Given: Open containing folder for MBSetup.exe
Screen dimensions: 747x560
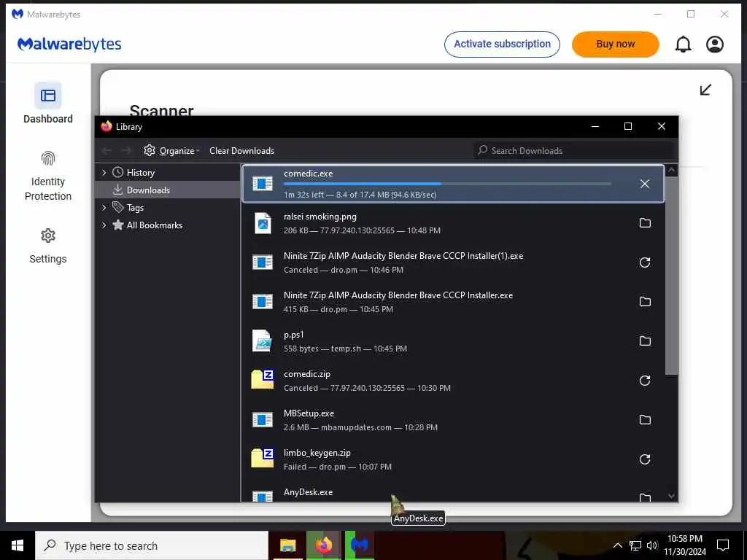Looking at the screenshot, I should [645, 419].
